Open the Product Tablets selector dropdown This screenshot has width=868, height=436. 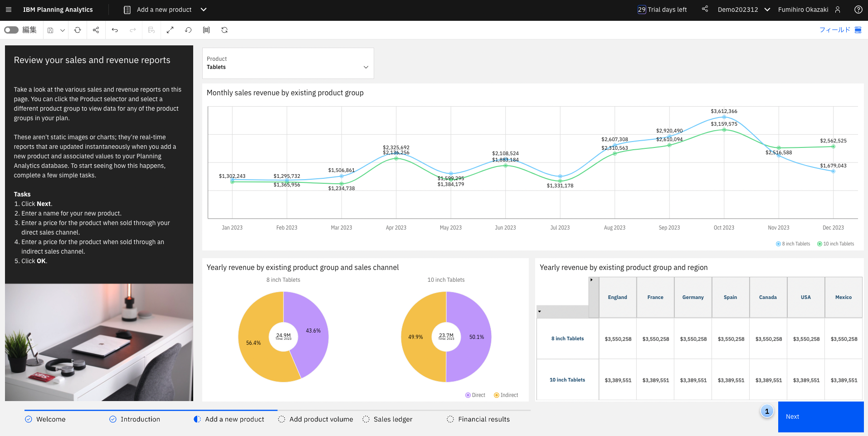coord(288,63)
